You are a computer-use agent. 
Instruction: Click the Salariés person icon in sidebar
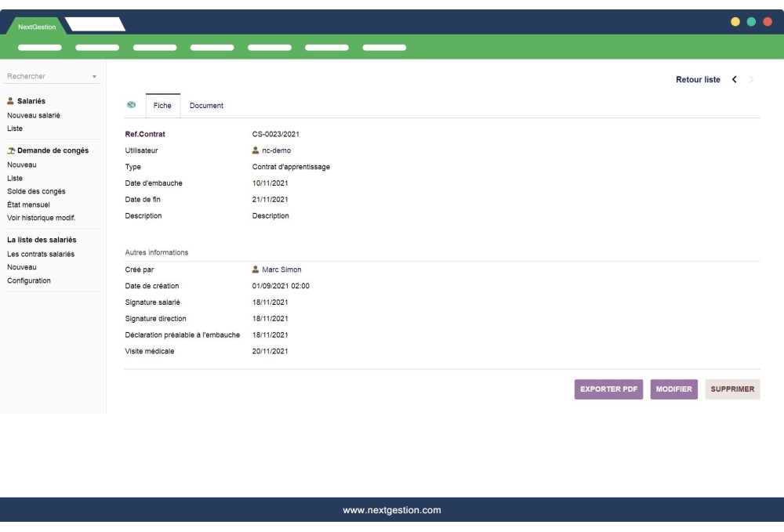click(10, 101)
